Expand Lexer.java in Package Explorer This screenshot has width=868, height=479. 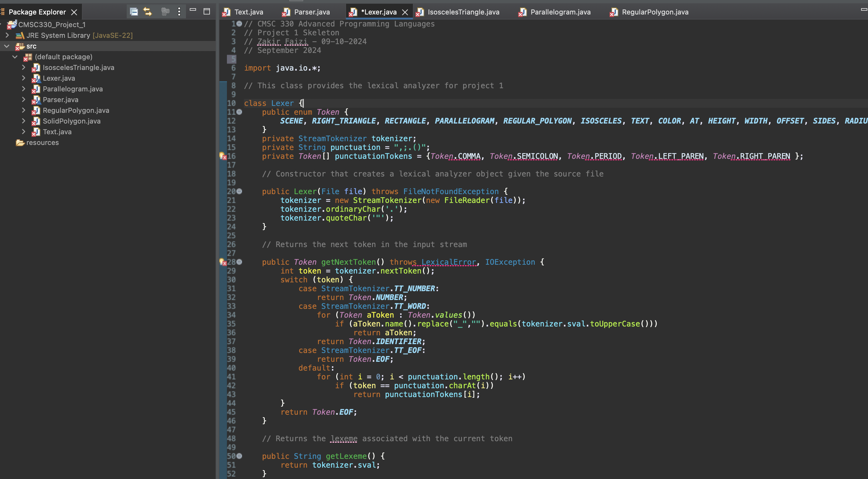point(23,78)
